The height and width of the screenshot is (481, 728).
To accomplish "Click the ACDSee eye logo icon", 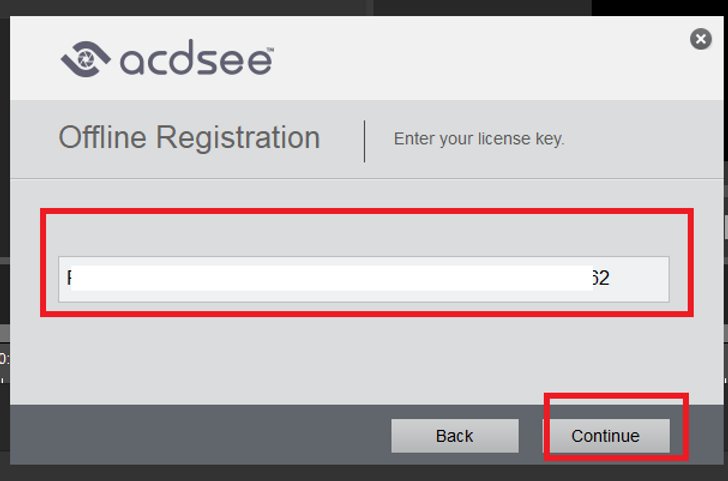I will coord(85,59).
